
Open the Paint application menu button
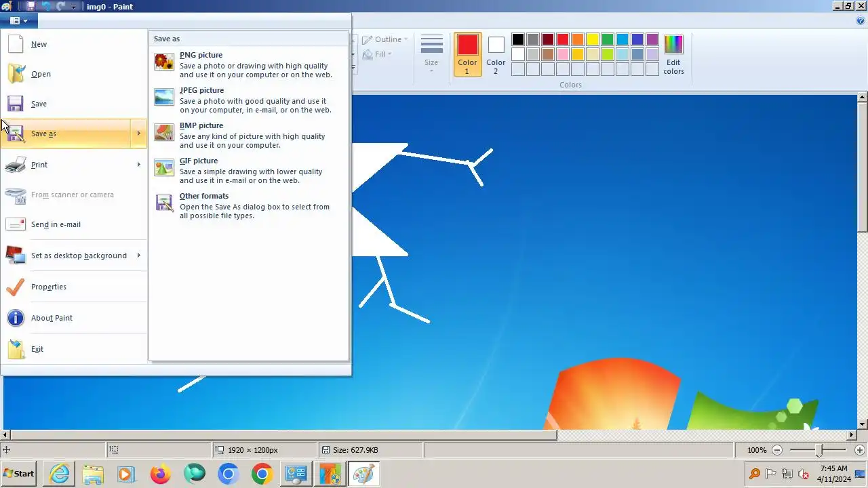click(x=18, y=20)
